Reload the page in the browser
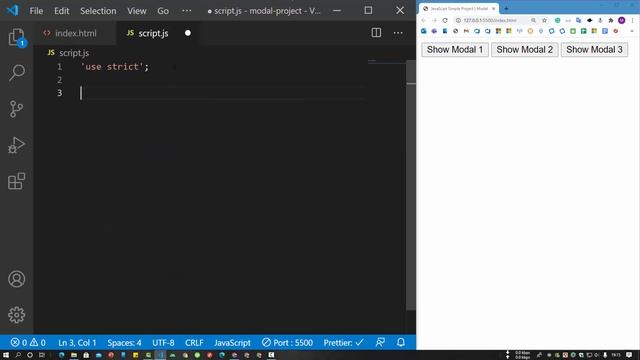The width and height of the screenshot is (640, 360). [445, 20]
